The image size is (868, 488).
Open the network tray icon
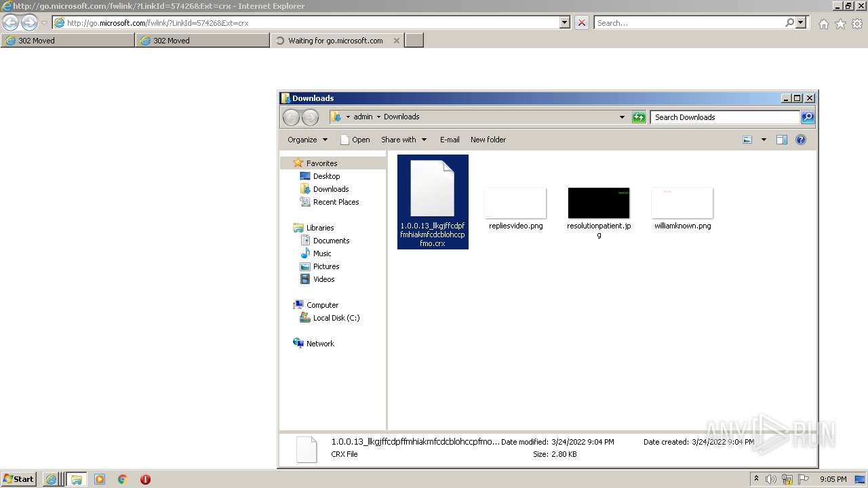[787, 479]
